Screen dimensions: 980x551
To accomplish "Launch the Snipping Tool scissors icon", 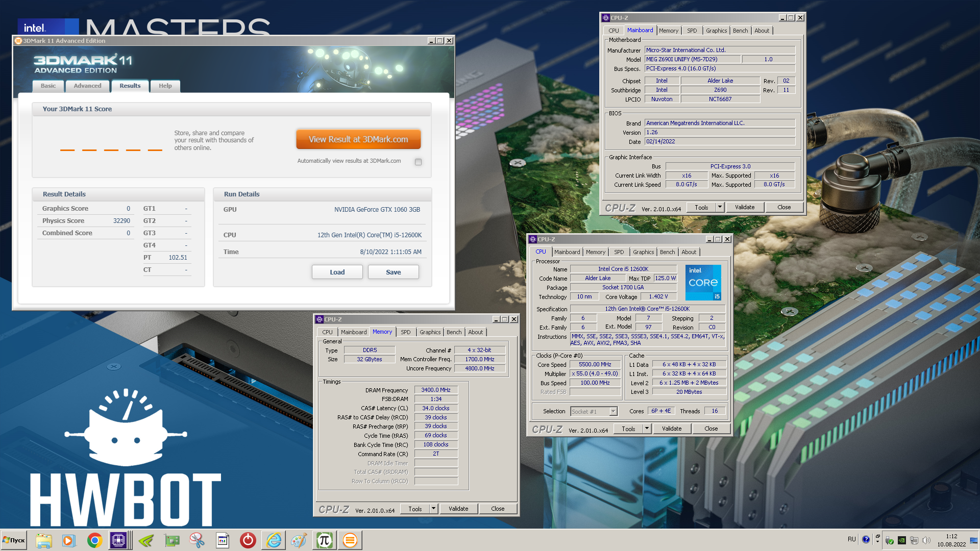I will [x=197, y=540].
